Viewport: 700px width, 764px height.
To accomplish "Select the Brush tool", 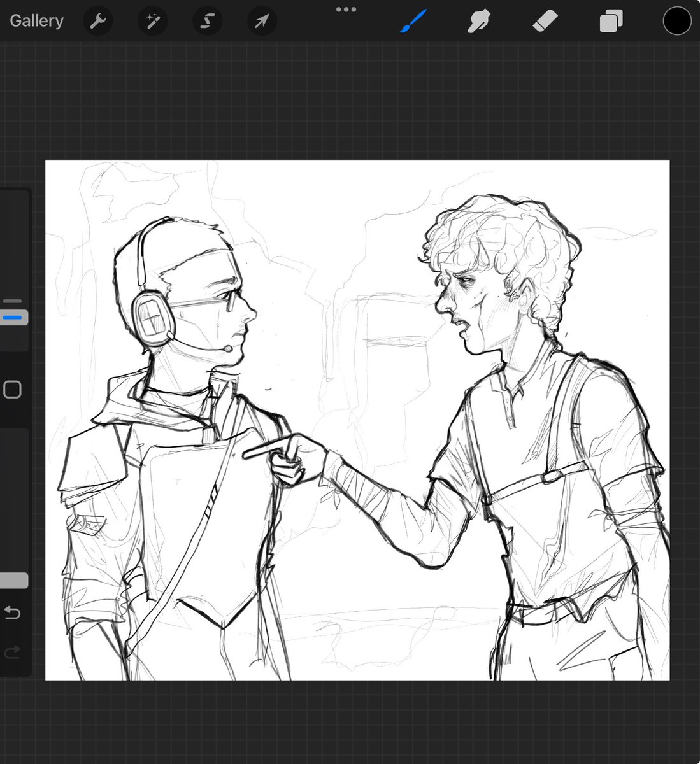I will click(x=414, y=21).
